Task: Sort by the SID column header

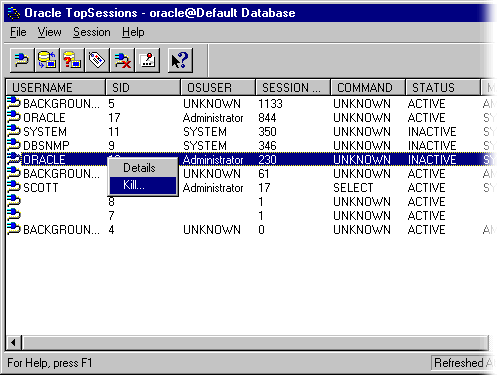Action: tap(143, 88)
